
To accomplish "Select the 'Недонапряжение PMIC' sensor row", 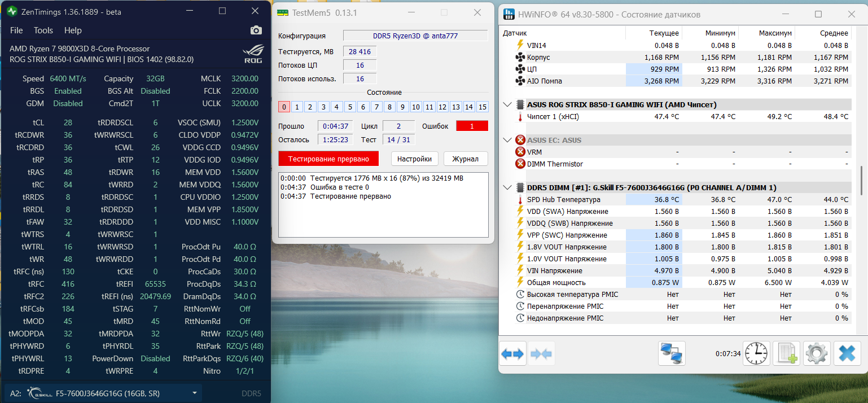I will [677, 318].
